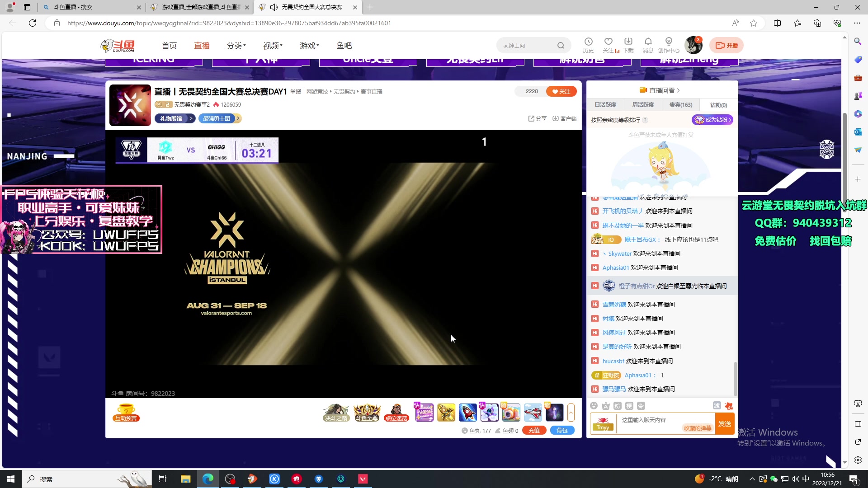Click the user avatar with badge 3
The width and height of the screenshot is (868, 488).
tap(693, 45)
